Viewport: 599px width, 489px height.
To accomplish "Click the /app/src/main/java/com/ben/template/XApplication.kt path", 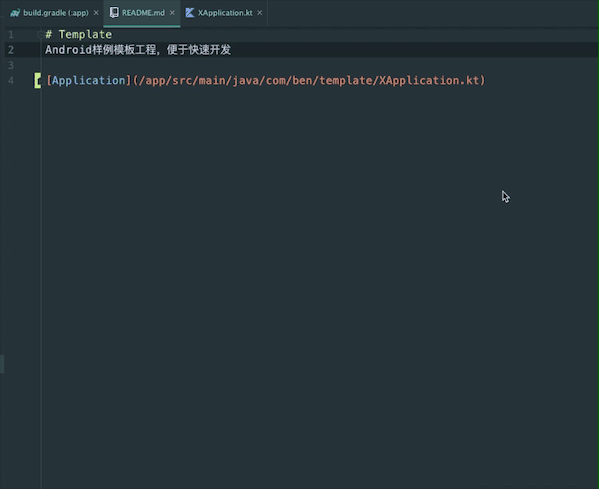I will (x=309, y=80).
